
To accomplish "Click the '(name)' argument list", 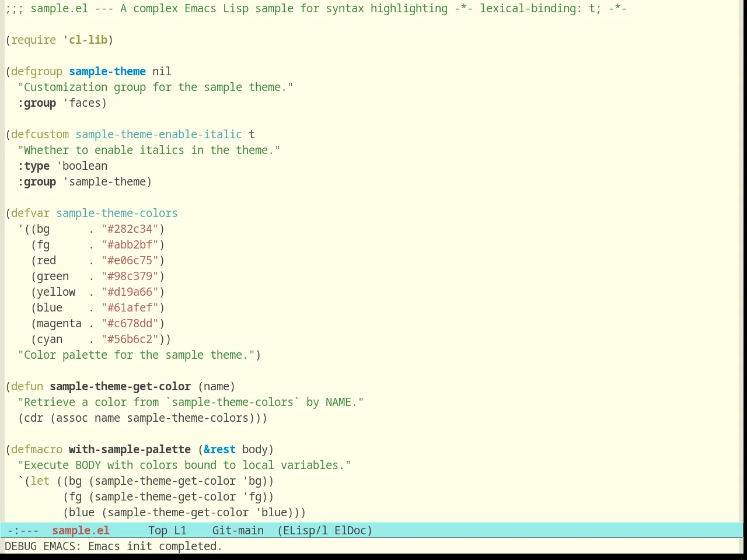I will (x=217, y=386).
